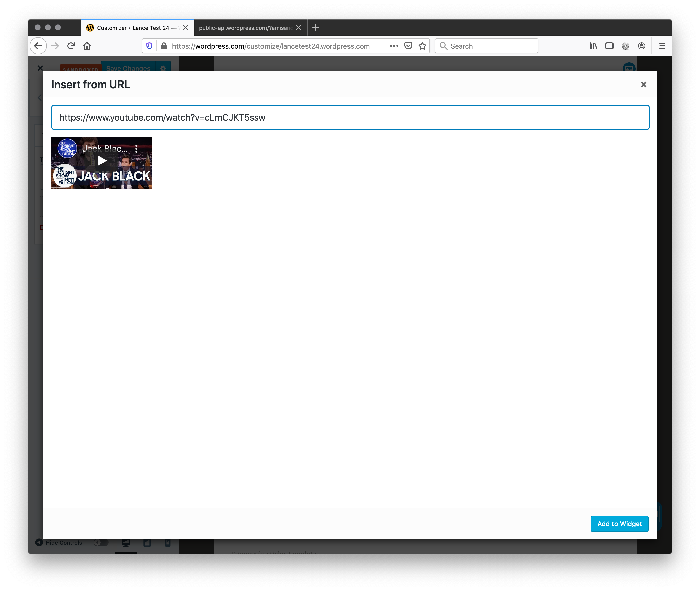
Task: Reload the current page
Action: 71,46
